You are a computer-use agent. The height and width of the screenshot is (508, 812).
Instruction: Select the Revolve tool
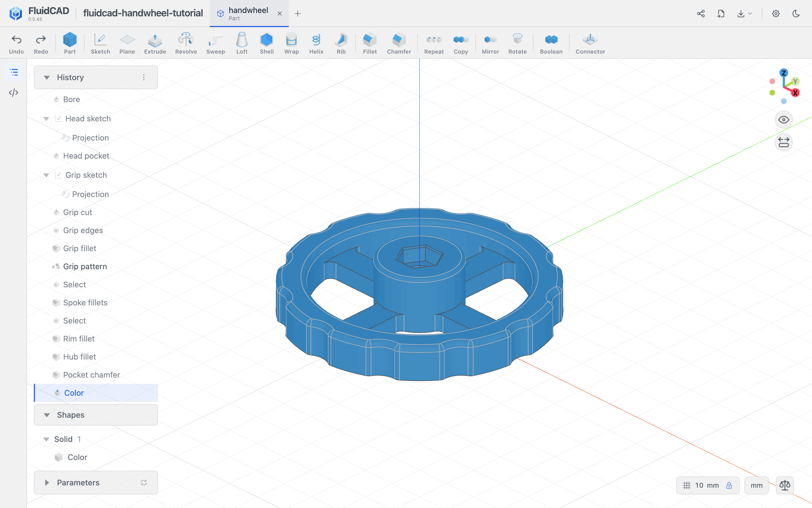coord(186,43)
